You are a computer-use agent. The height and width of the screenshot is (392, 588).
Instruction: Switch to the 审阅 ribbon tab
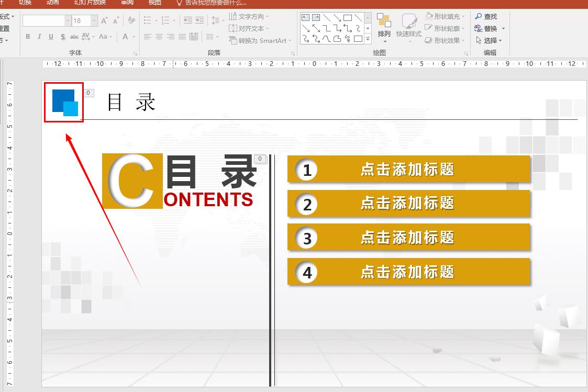125,3
